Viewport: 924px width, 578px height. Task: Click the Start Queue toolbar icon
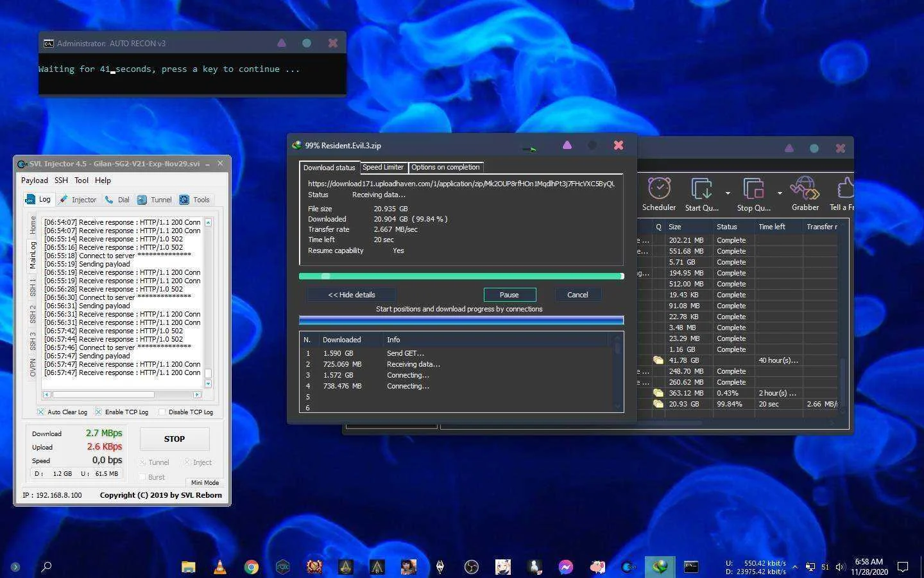[701, 189]
